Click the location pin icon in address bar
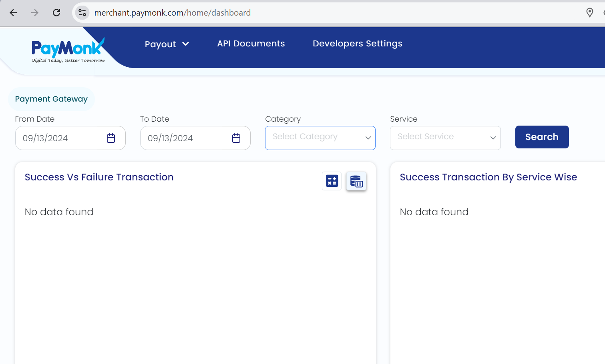The height and width of the screenshot is (364, 605). [589, 13]
